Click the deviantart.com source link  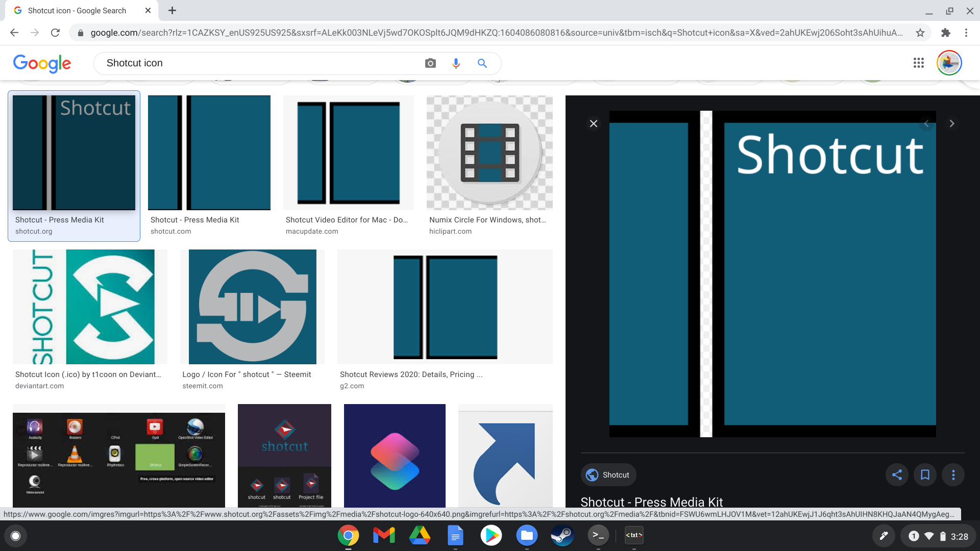(x=39, y=386)
